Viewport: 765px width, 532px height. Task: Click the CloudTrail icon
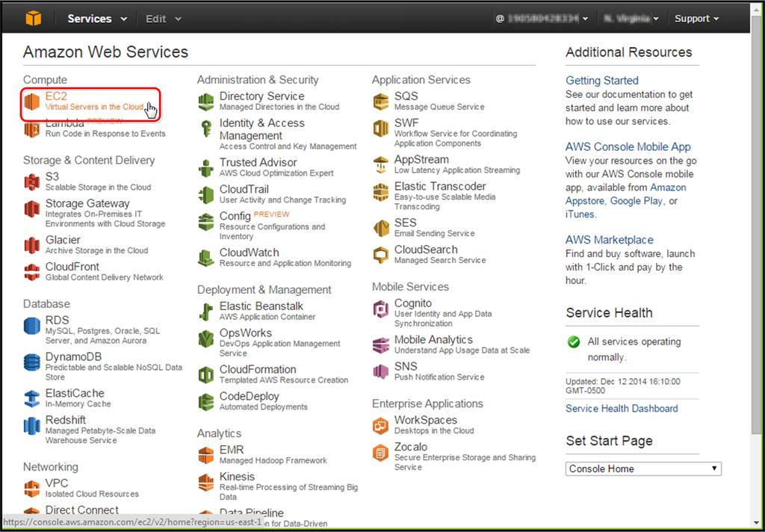pos(206,195)
